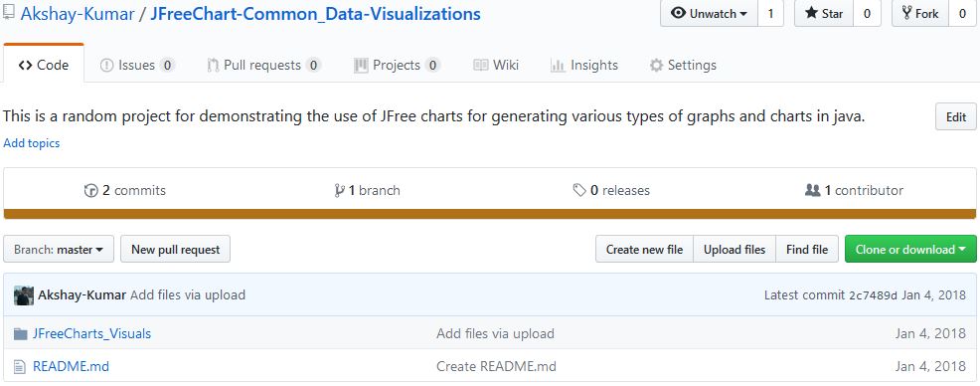Click the description text about JFree charts
Viewport: 980px width, 386px height.
[434, 116]
